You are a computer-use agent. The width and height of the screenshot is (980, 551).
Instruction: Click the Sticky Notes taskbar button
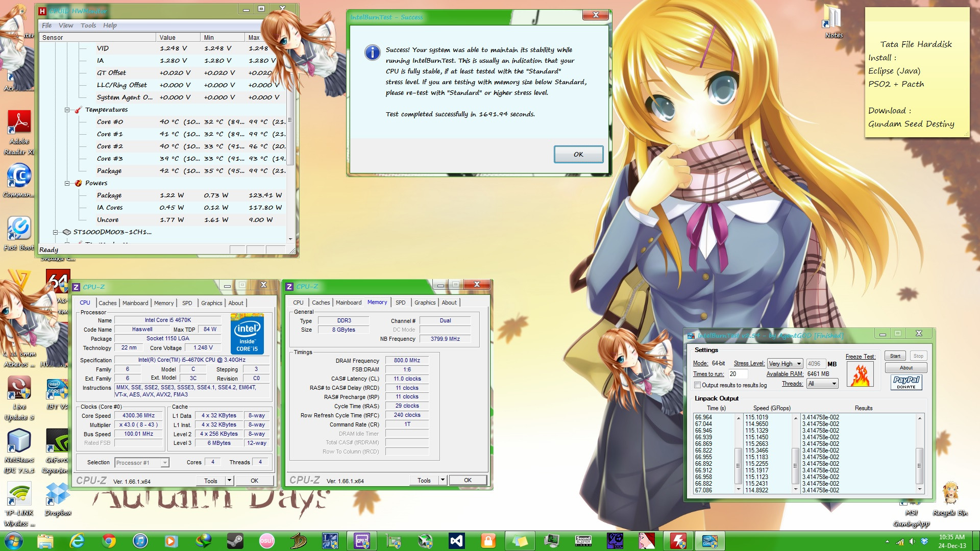tap(520, 541)
